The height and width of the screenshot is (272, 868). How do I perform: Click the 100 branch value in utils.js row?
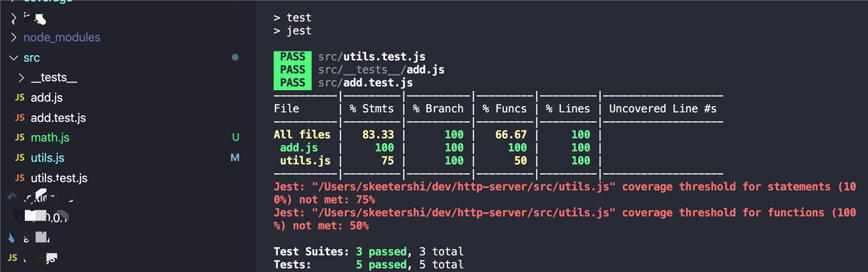pyautogui.click(x=454, y=160)
